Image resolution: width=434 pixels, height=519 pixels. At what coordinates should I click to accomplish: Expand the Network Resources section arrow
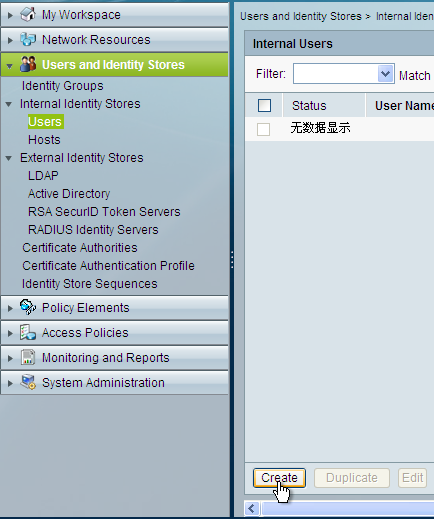(x=10, y=40)
